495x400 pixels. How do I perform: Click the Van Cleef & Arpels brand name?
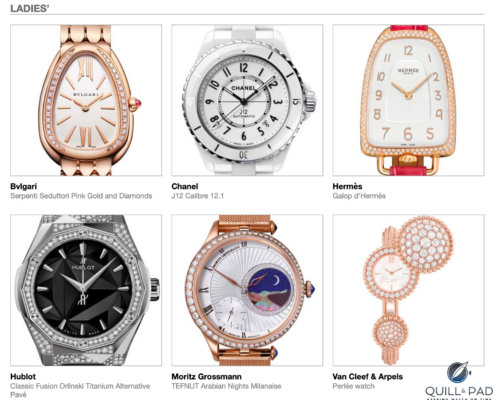(x=368, y=377)
